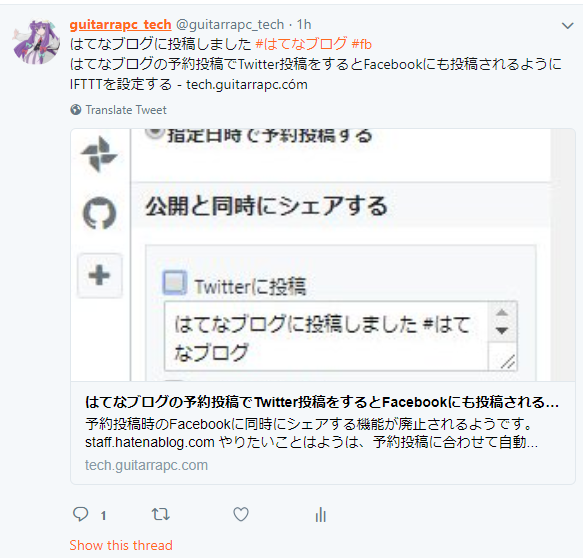Open the tweet options chevron dropdown

click(x=567, y=26)
